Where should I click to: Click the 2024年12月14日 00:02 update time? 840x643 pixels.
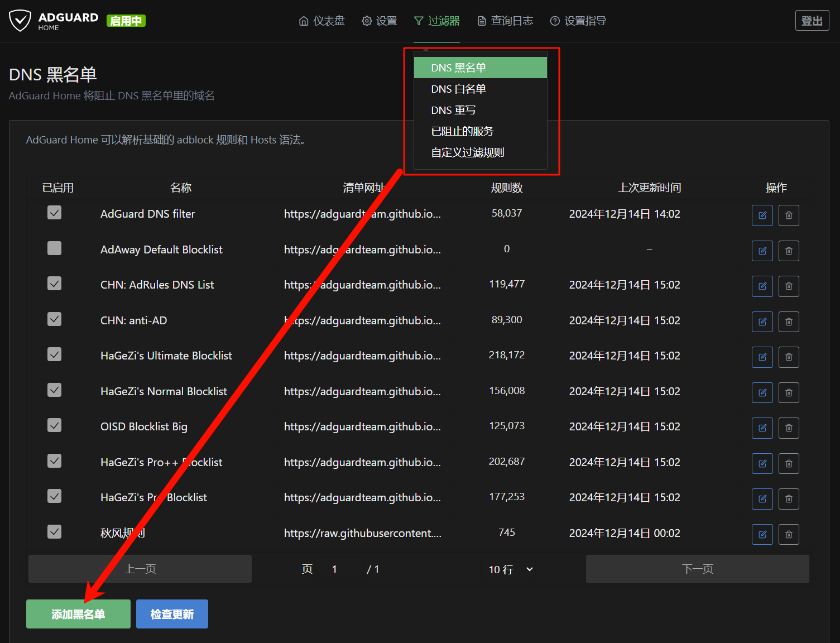point(625,533)
